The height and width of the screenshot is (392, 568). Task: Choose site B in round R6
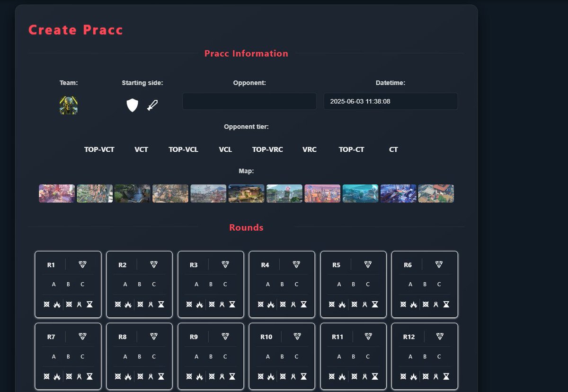(x=425, y=284)
